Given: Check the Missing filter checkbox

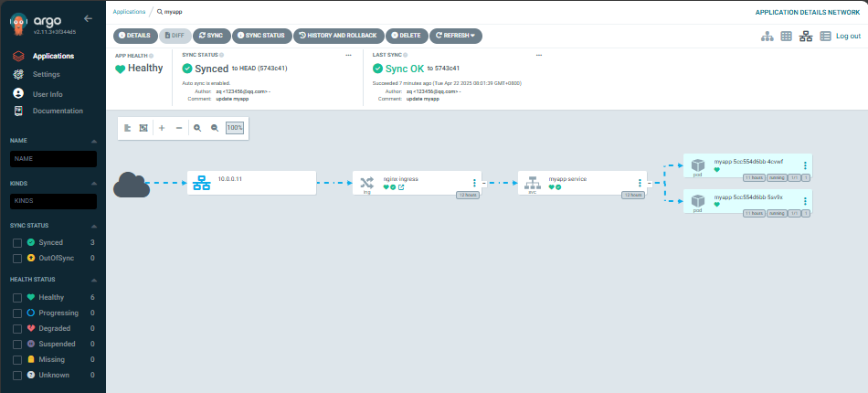Looking at the screenshot, I should [x=17, y=359].
